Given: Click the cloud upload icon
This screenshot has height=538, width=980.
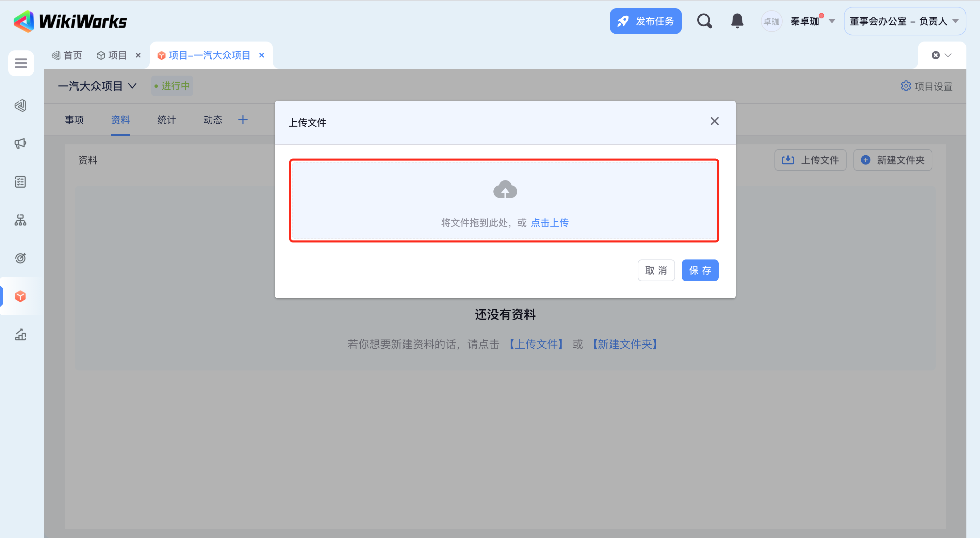Looking at the screenshot, I should click(x=505, y=190).
